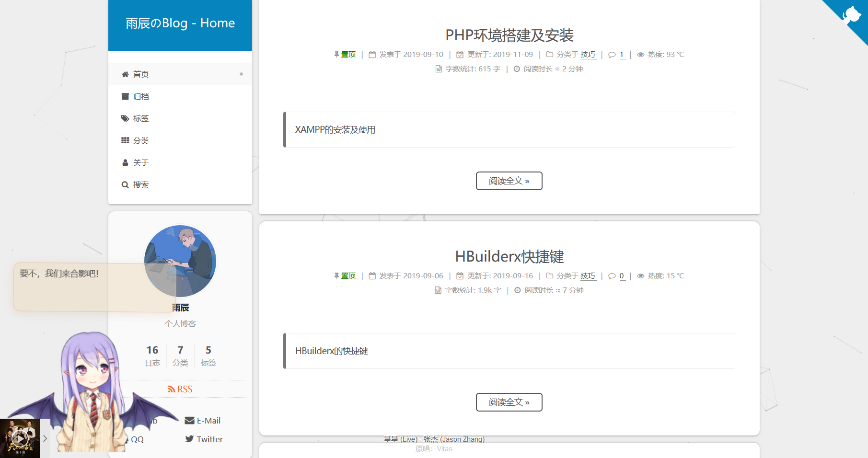Click the Twitter bird icon

[189, 439]
